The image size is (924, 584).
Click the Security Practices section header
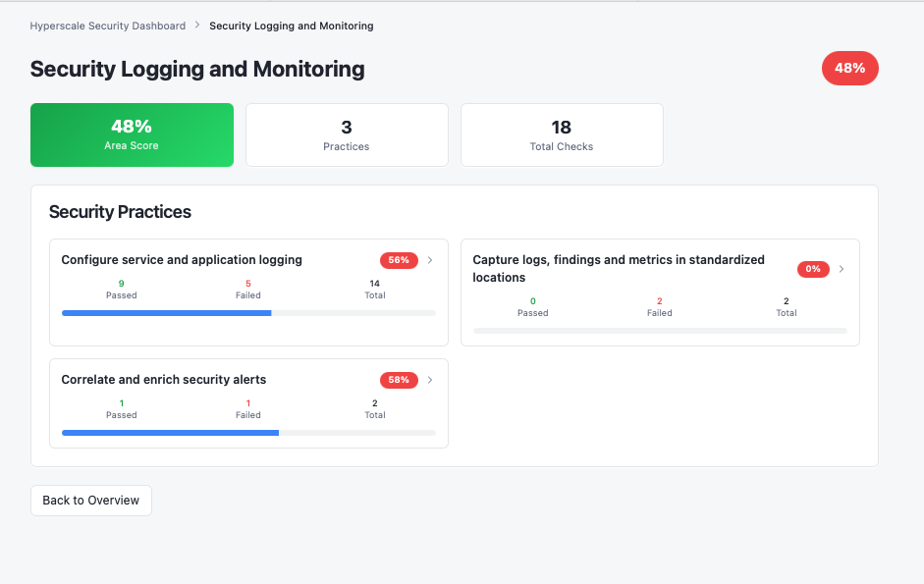(120, 212)
